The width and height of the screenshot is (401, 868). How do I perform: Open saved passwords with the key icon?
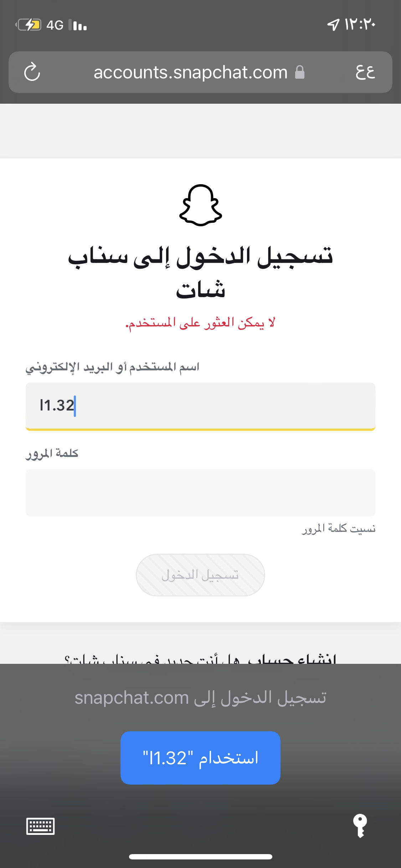(x=360, y=826)
